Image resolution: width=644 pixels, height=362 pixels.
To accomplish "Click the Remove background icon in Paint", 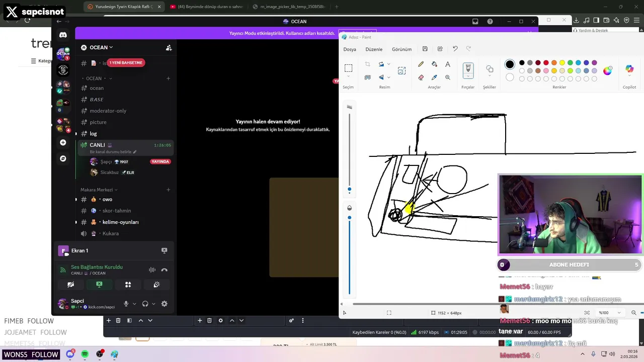I will (x=367, y=77).
